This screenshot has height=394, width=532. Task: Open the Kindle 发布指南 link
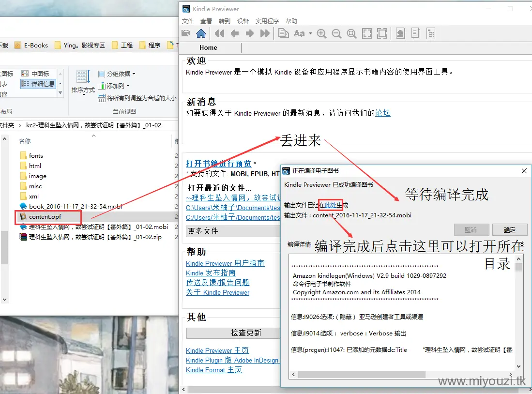211,273
